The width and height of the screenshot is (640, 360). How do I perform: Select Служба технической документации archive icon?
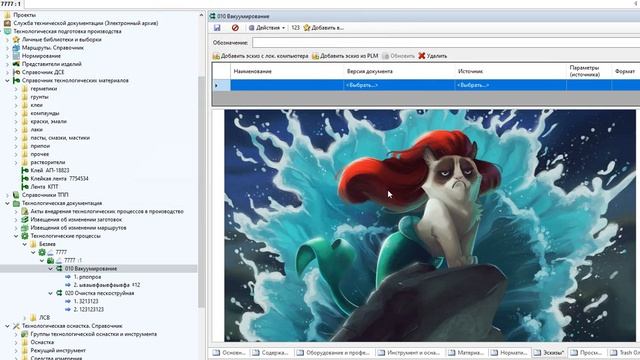(x=7, y=23)
